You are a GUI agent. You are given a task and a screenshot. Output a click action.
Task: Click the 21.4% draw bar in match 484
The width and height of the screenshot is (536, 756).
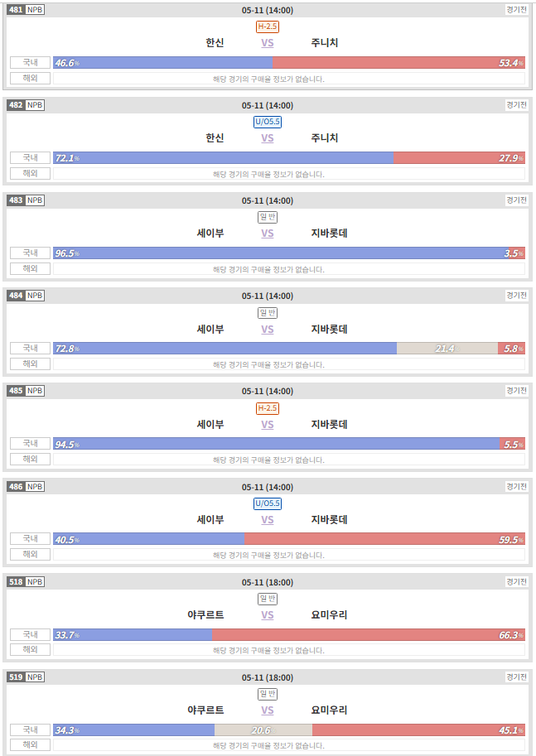tap(447, 348)
